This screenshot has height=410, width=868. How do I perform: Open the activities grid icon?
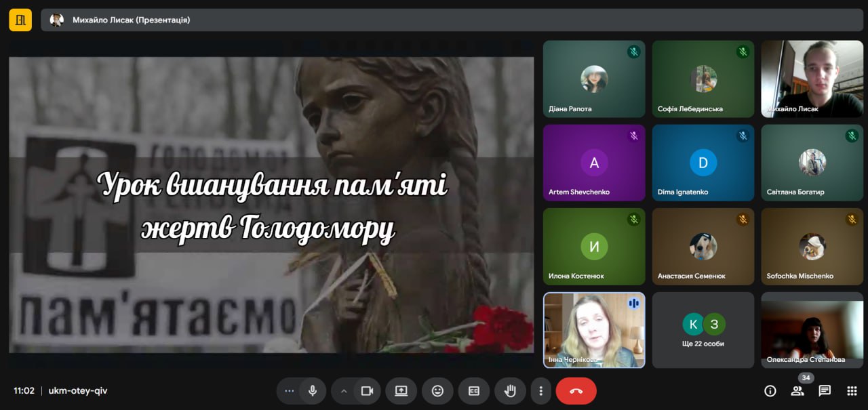tap(852, 391)
